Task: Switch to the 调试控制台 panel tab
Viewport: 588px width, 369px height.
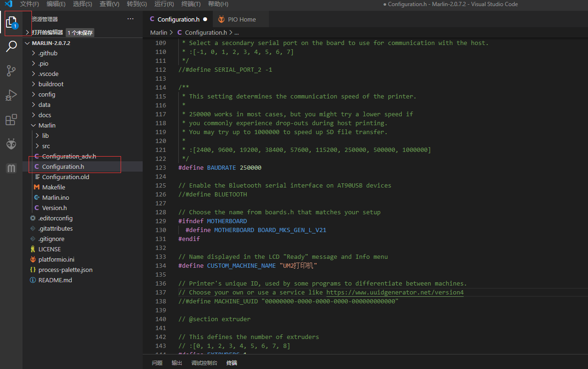Action: tap(204, 362)
